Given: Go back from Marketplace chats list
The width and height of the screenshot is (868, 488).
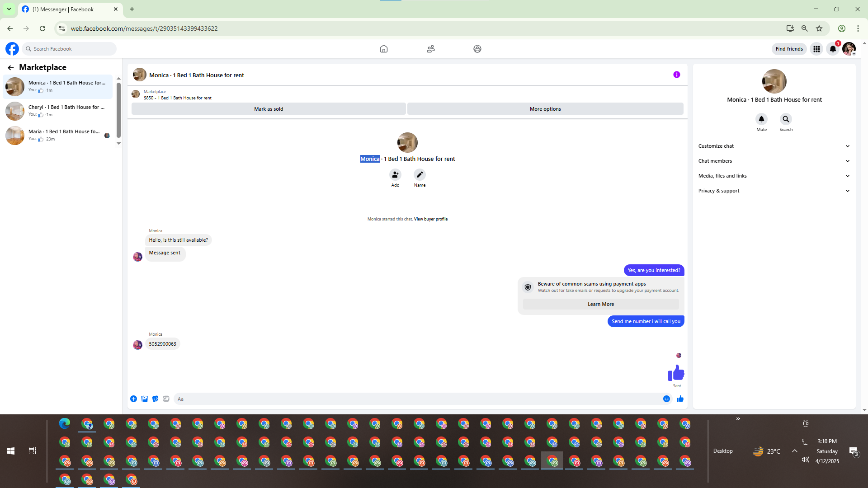Looking at the screenshot, I should point(11,67).
